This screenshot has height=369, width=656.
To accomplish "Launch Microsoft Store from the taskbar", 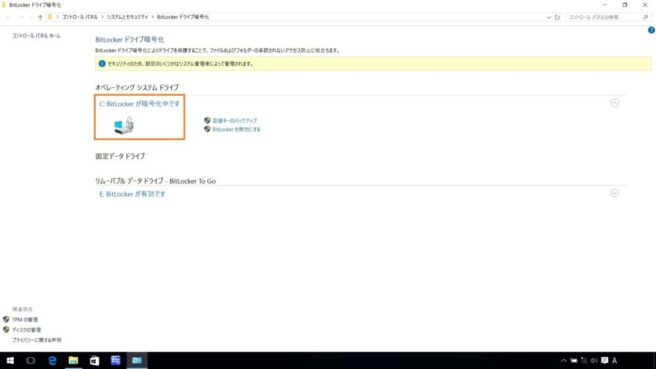I will coord(95,360).
